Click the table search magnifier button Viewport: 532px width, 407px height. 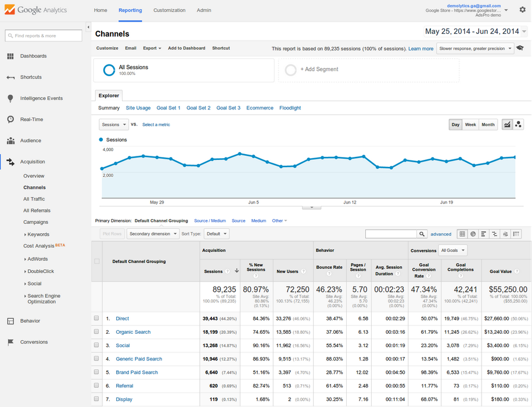tap(422, 234)
